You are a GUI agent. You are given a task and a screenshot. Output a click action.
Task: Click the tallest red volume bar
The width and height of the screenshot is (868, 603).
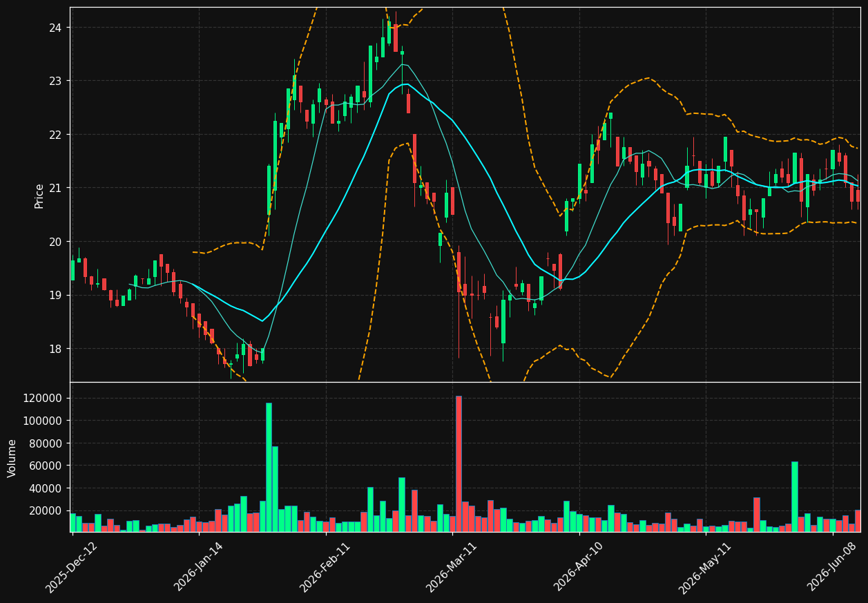[x=459, y=463]
